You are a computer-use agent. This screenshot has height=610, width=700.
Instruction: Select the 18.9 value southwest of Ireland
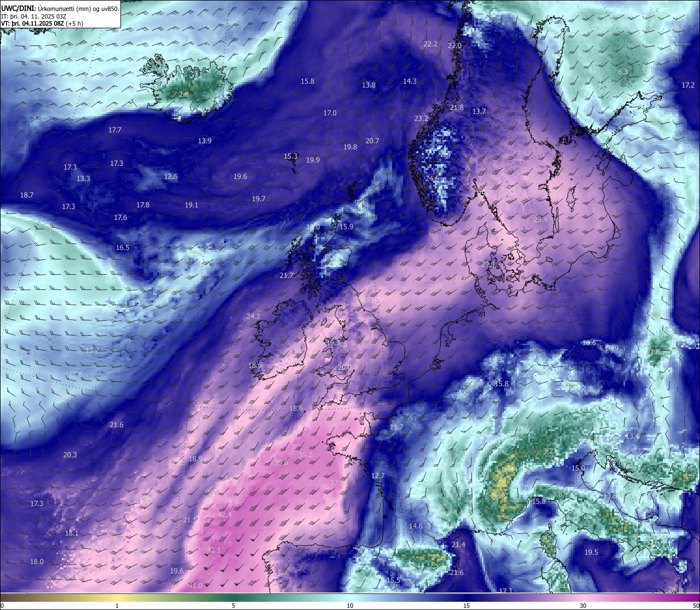(x=195, y=458)
